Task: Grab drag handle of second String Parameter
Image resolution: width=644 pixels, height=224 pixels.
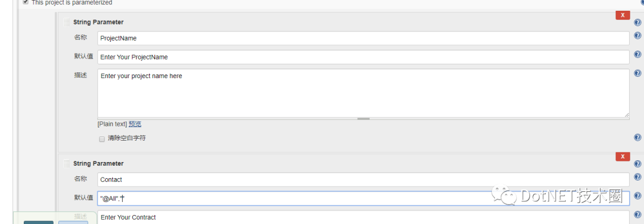Action: tap(67, 164)
